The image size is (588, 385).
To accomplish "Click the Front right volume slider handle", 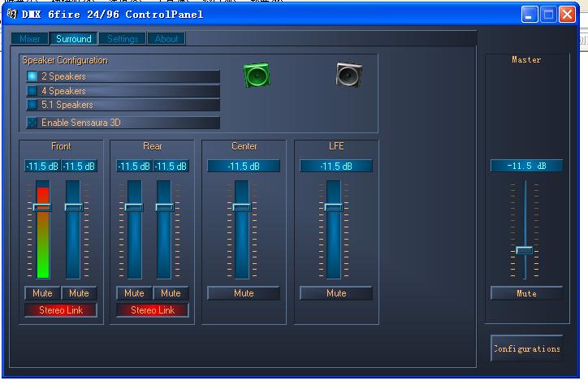I will tap(73, 207).
